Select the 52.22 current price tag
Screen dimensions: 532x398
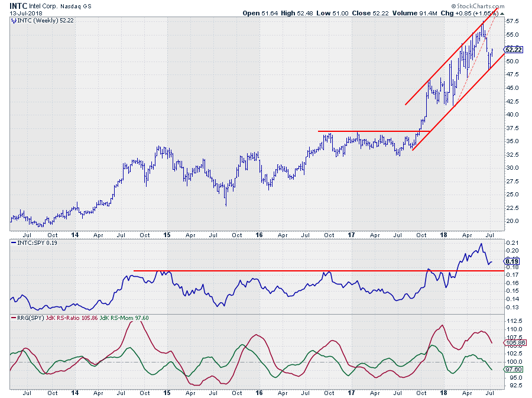pyautogui.click(x=512, y=50)
